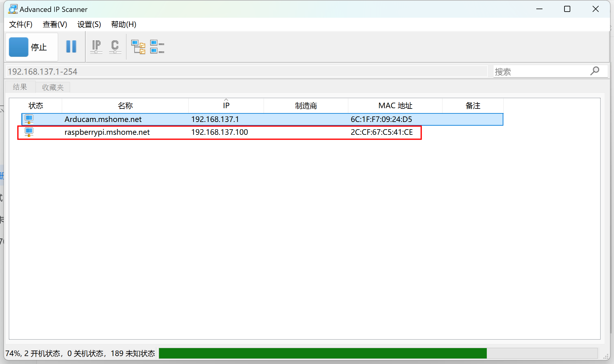Collapse all results with the list icon
The width and height of the screenshot is (614, 364).
click(x=157, y=47)
